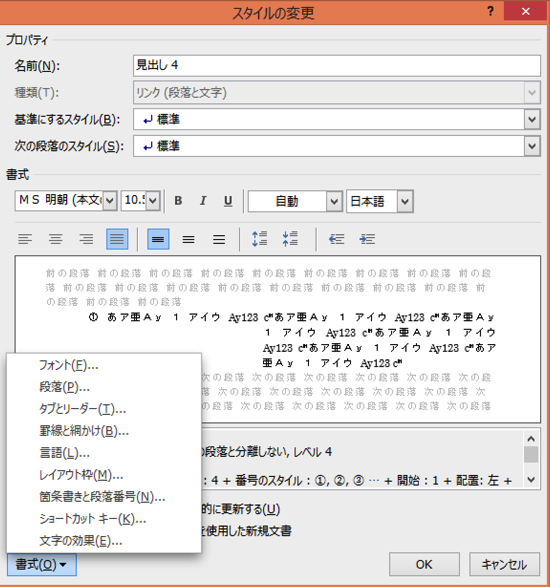Toggle Underline formatting button
This screenshot has height=587, width=550.
point(228,201)
